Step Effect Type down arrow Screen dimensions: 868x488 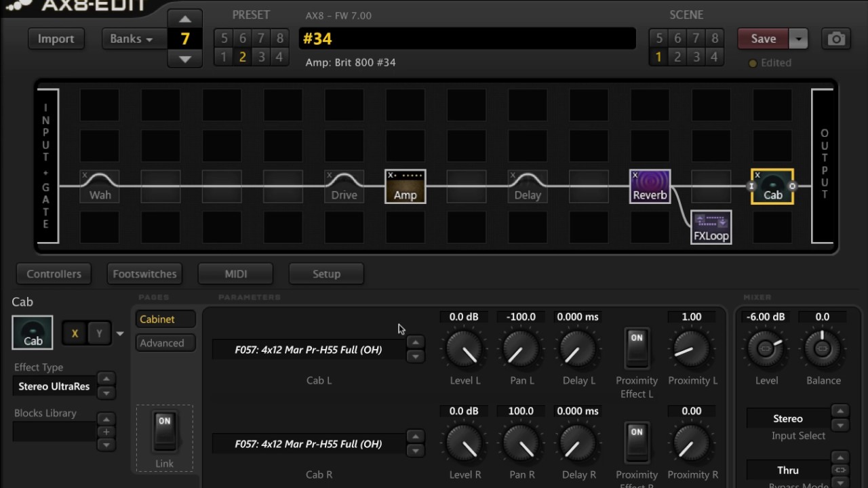[x=106, y=392]
